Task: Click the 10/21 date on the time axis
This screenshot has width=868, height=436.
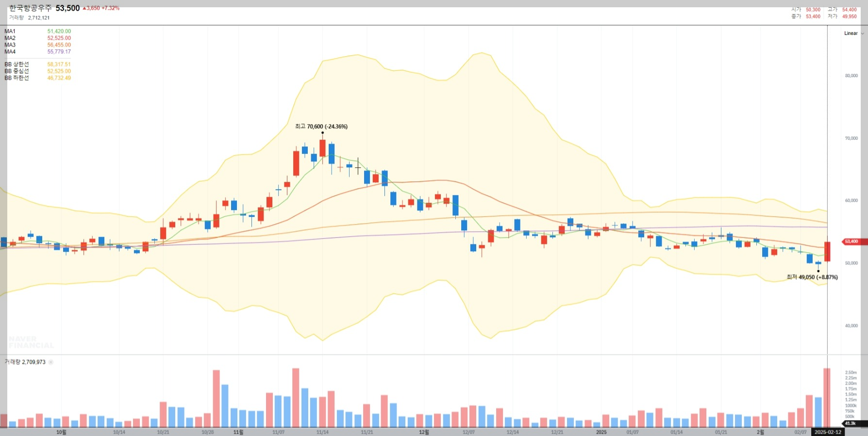Action: [x=163, y=432]
